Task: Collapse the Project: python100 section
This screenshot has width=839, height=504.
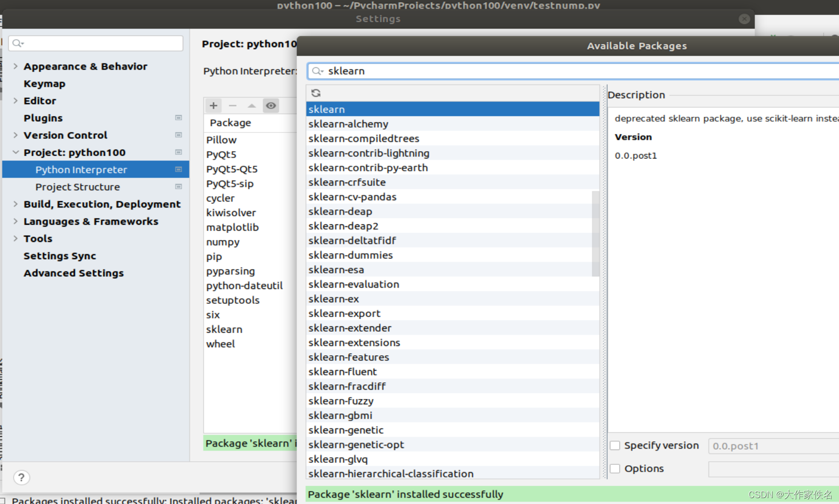Action: 15,152
